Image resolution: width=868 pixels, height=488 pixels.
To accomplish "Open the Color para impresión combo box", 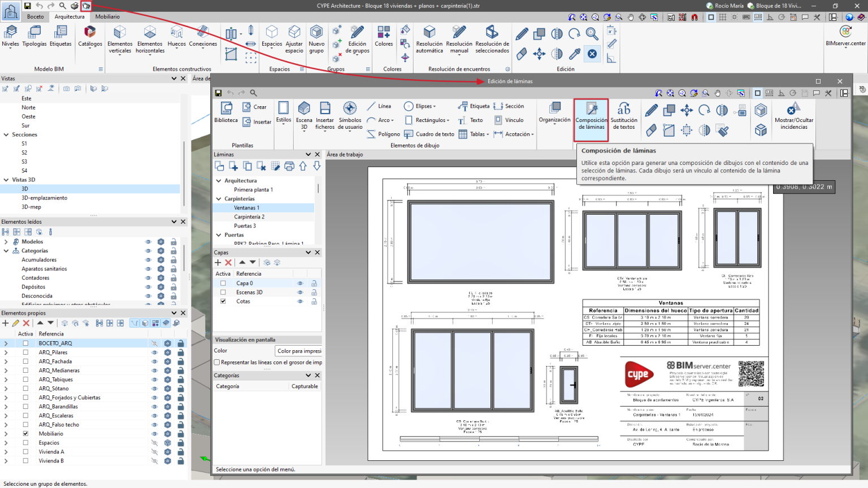I will click(298, 351).
